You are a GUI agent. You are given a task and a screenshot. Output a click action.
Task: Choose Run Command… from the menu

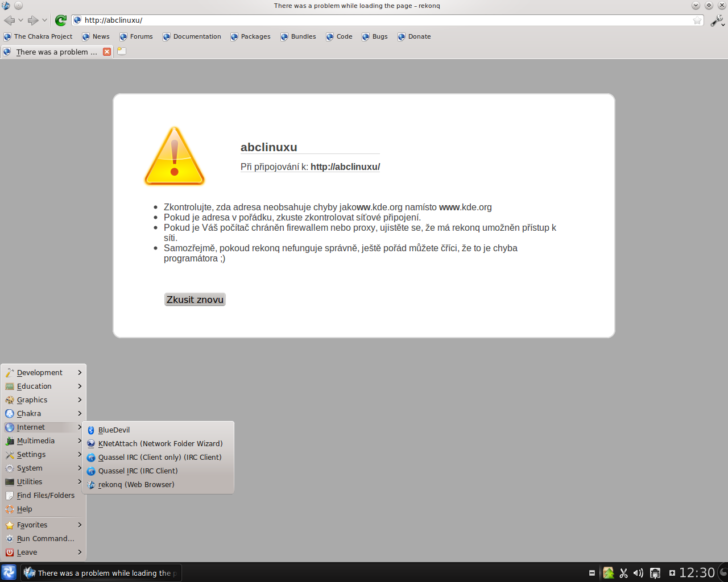(x=43, y=539)
